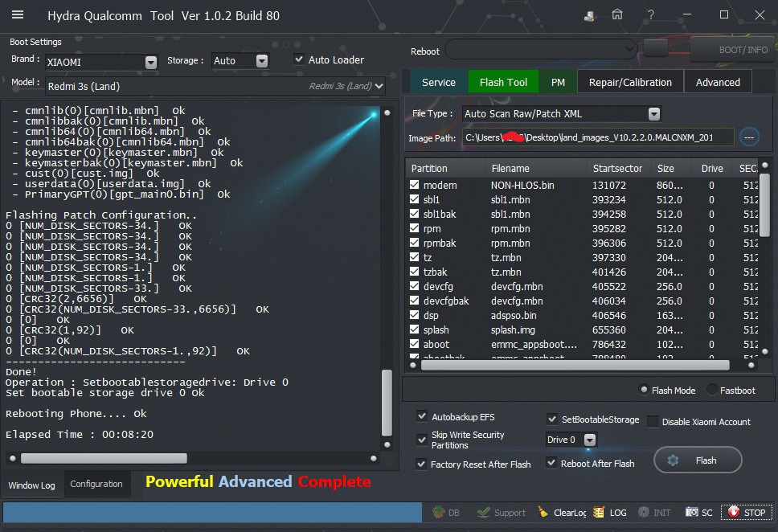Click the log panel vertical scrollbar thumb

tap(387, 403)
